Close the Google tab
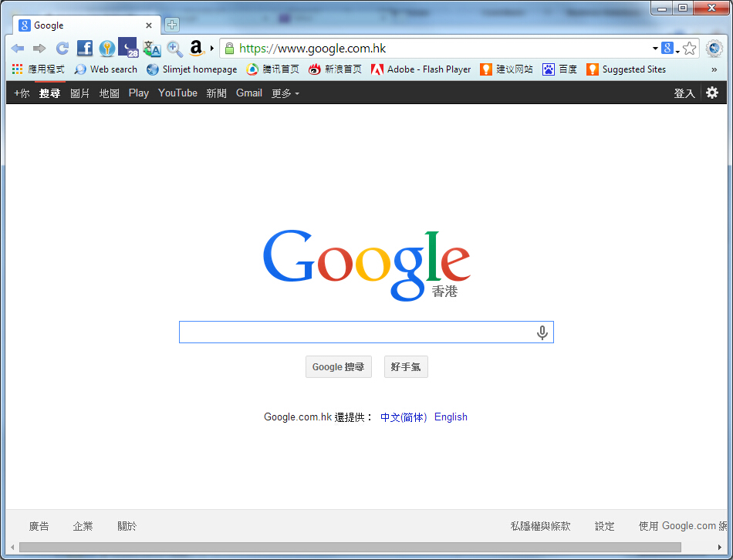This screenshot has height=560, width=733. point(149,25)
